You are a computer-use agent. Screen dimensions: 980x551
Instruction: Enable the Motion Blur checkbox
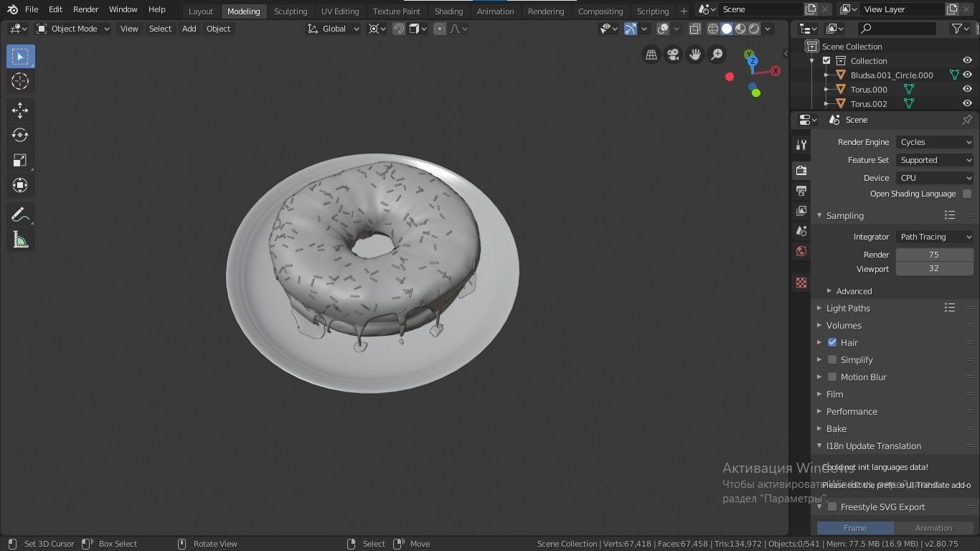pyautogui.click(x=832, y=377)
